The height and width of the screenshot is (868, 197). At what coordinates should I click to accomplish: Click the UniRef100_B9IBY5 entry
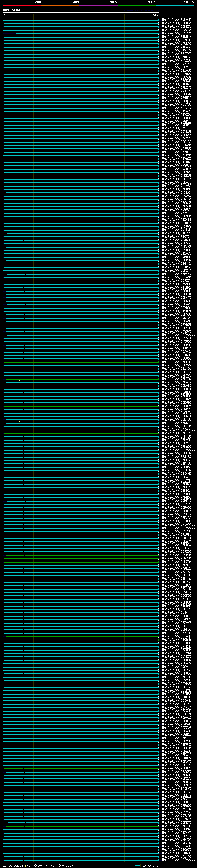point(177,789)
